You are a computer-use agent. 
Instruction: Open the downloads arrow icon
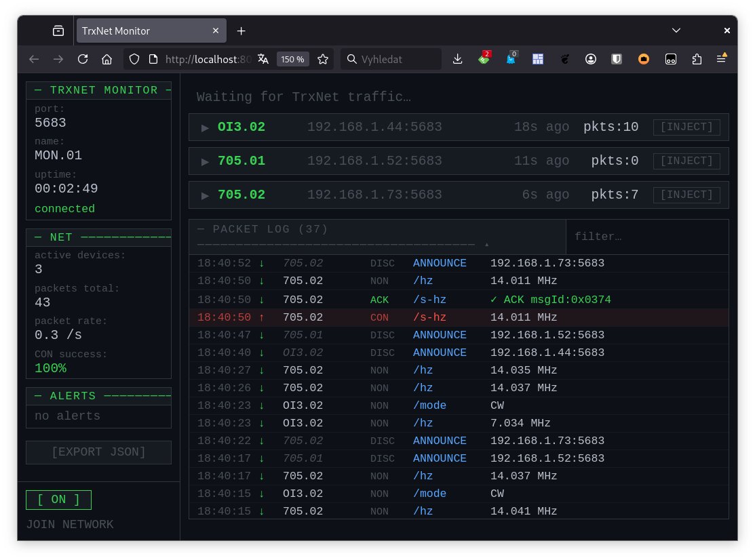pos(457,59)
